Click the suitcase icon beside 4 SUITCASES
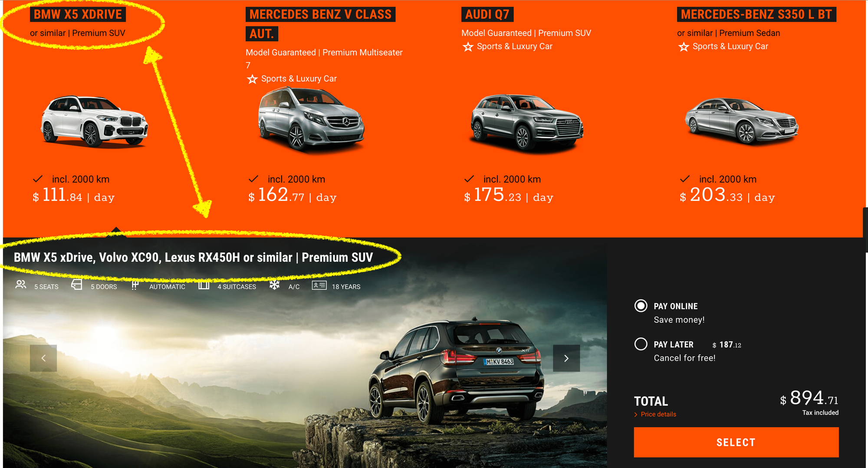 point(204,285)
